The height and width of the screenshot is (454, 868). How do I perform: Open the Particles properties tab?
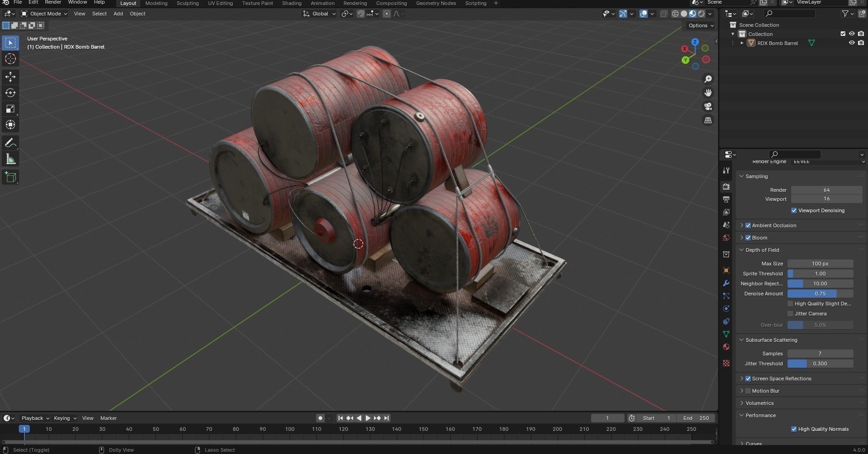pos(726,296)
